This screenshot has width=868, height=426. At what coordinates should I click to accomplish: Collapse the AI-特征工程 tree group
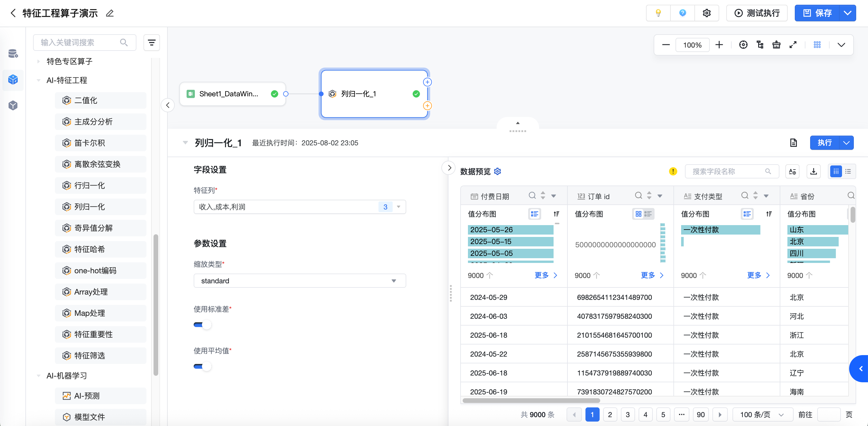click(x=39, y=80)
